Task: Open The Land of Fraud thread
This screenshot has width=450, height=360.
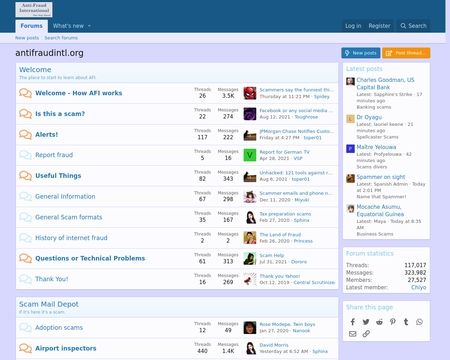Action: (280, 235)
